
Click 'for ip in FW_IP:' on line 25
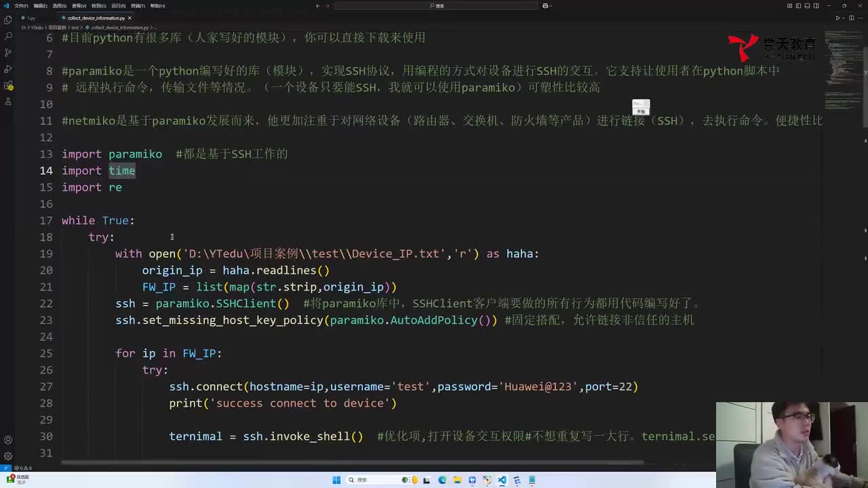[169, 353]
